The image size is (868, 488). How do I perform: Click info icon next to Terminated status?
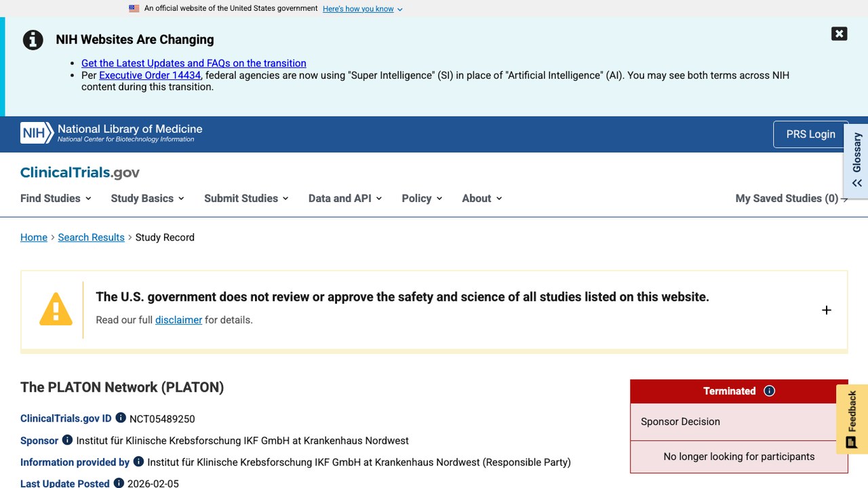tap(769, 391)
